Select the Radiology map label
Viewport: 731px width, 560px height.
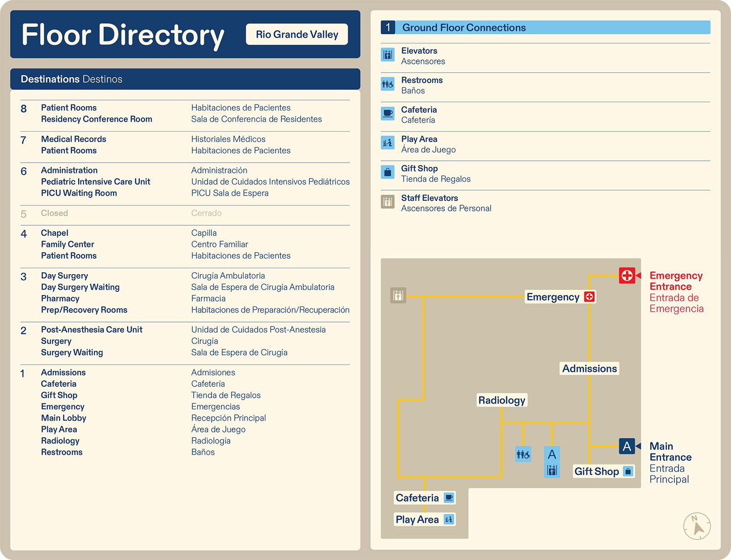point(502,400)
